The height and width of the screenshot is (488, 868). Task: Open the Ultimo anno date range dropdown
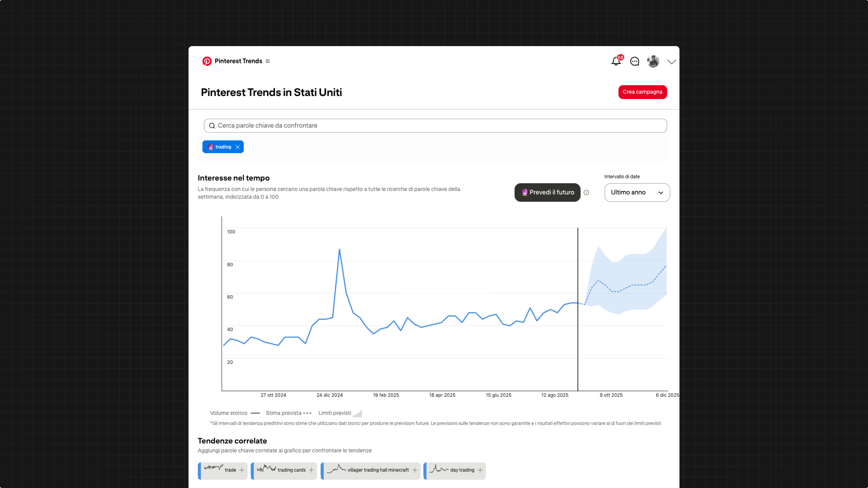click(x=637, y=192)
